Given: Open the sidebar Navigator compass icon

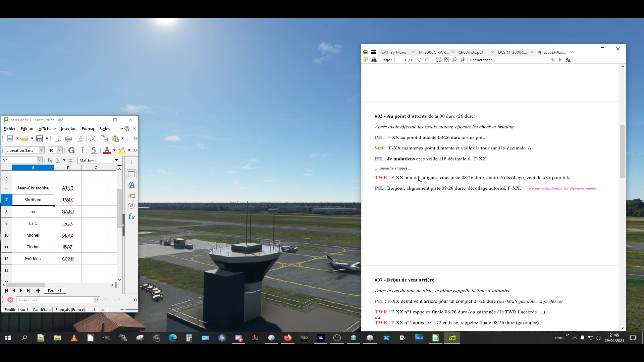Looking at the screenshot, I should pyautogui.click(x=131, y=206).
